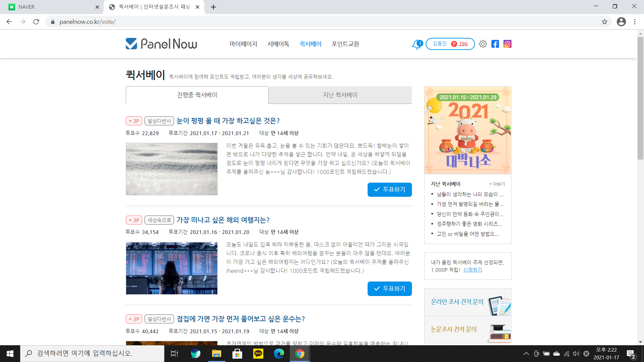Open the settings gear icon
This screenshot has height=362, width=644.
tap(483, 44)
